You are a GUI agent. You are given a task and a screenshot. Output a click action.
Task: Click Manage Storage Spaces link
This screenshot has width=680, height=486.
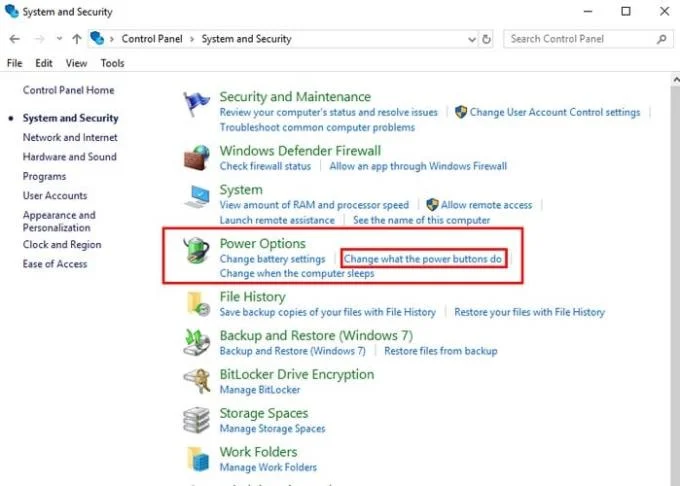(x=272, y=429)
